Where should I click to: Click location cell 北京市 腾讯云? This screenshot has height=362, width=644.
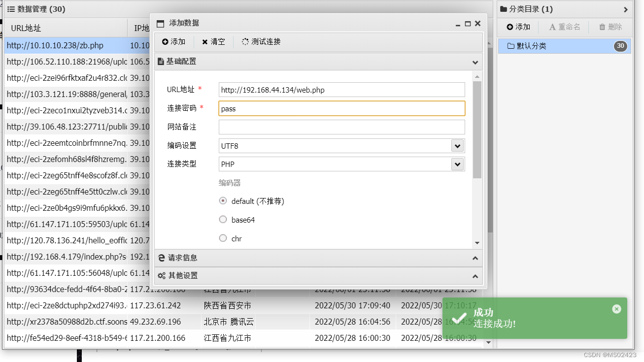click(x=229, y=322)
